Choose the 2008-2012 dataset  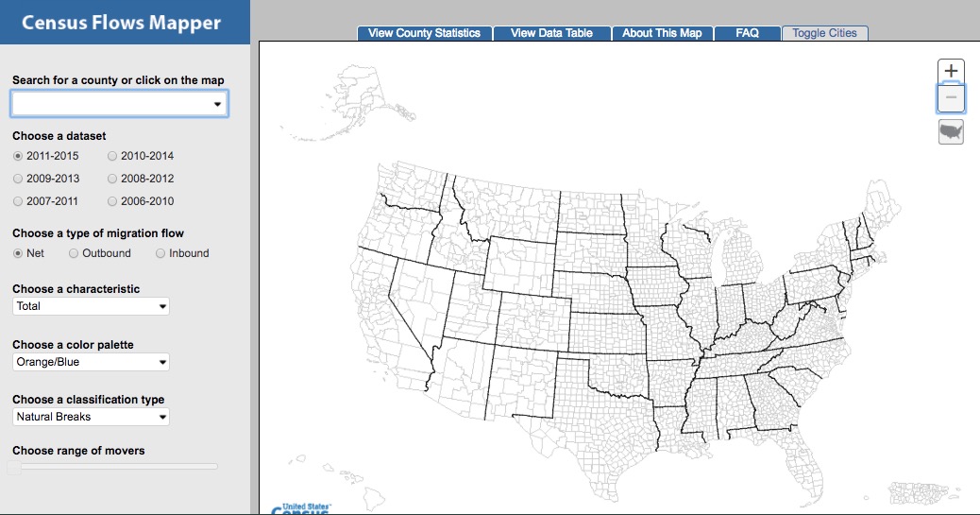click(x=113, y=179)
